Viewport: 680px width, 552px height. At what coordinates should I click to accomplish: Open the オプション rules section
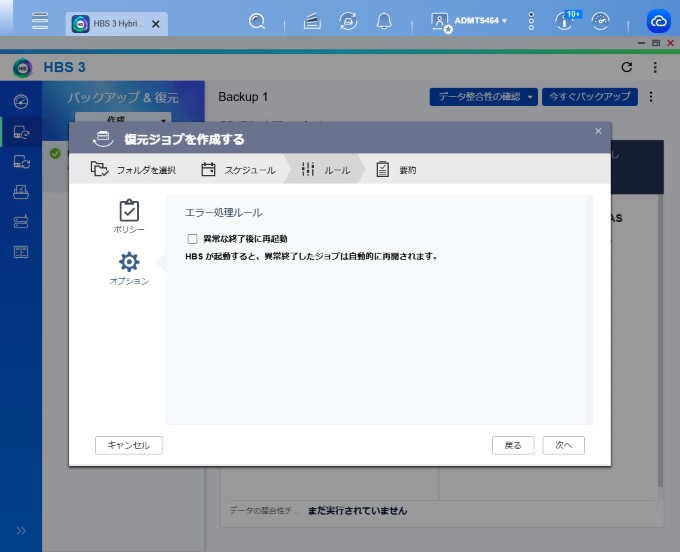click(x=129, y=268)
